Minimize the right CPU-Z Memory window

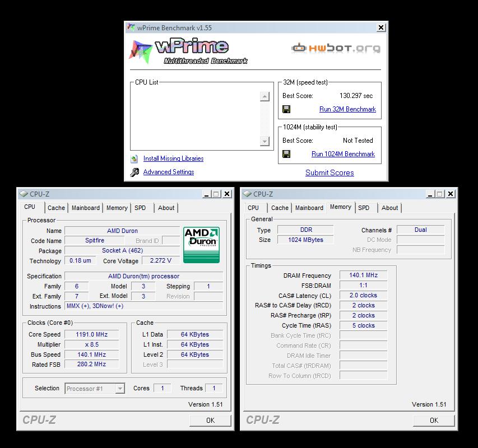(430, 194)
